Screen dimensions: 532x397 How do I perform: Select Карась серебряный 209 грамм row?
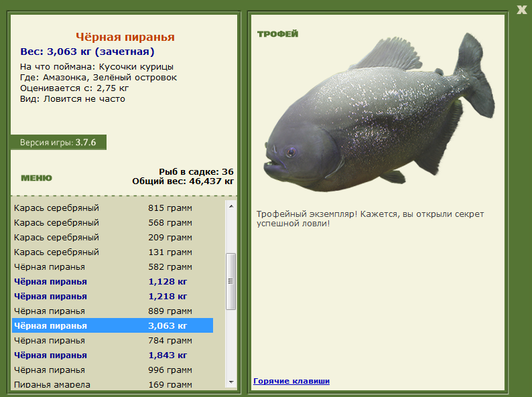click(113, 237)
